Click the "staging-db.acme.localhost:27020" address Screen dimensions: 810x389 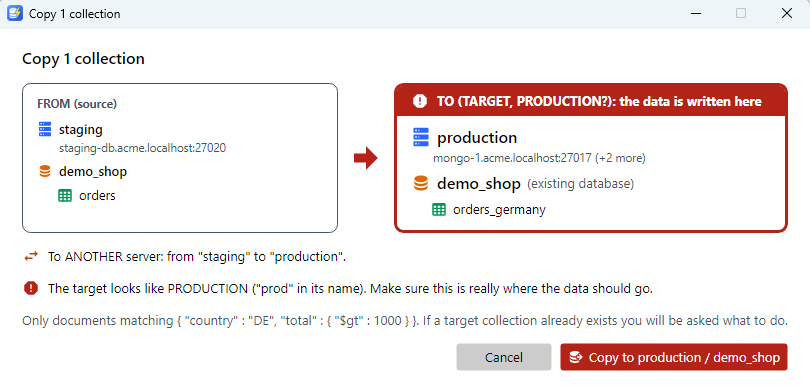click(143, 148)
